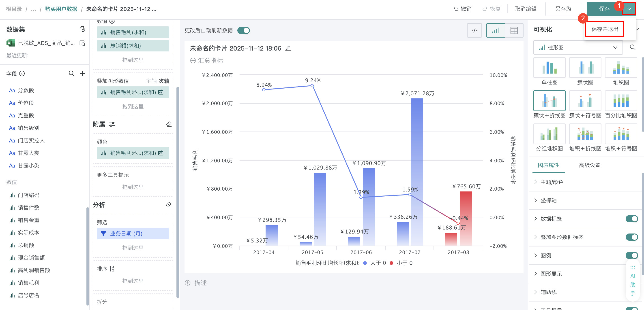
Task: Click the 小于 0 red legend swatch
Action: [391, 263]
